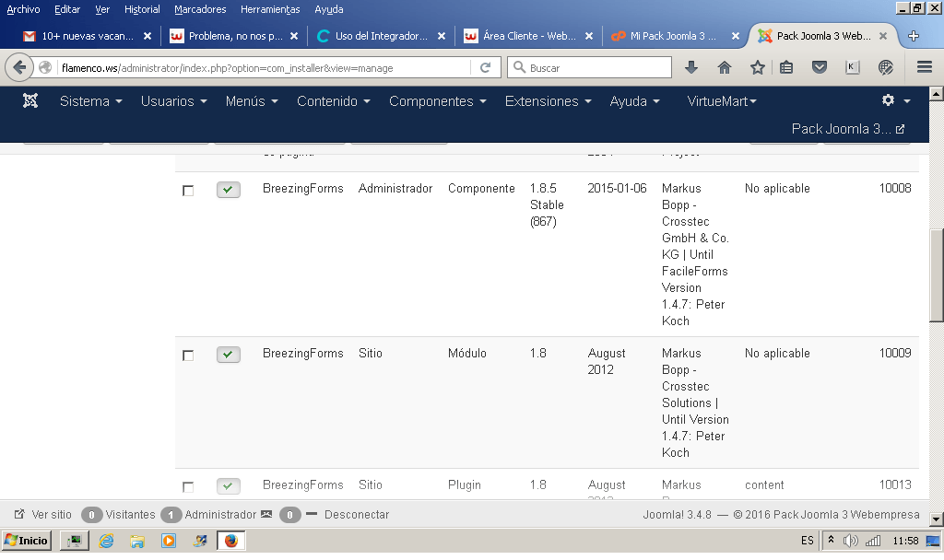This screenshot has width=944, height=560.
Task: Open the Marcadores menu
Action: (x=200, y=9)
